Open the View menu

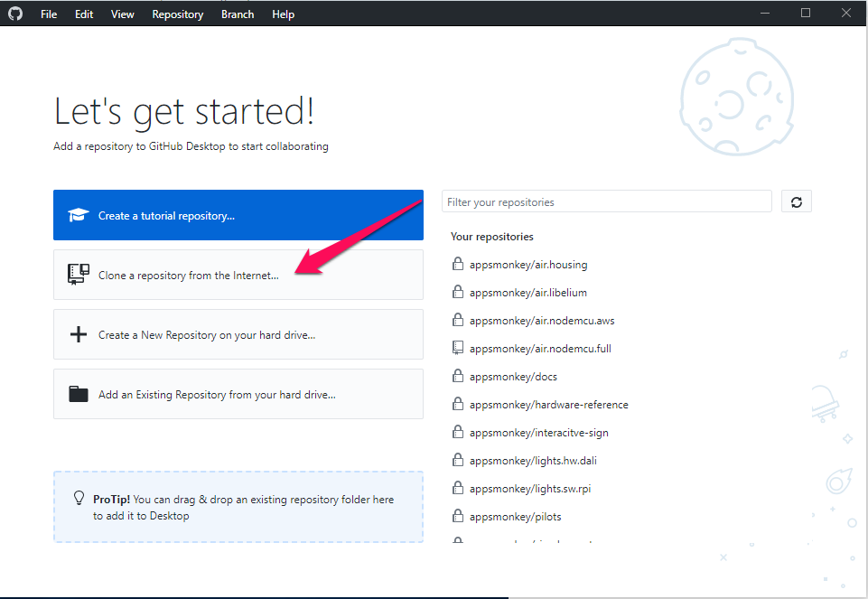point(122,14)
